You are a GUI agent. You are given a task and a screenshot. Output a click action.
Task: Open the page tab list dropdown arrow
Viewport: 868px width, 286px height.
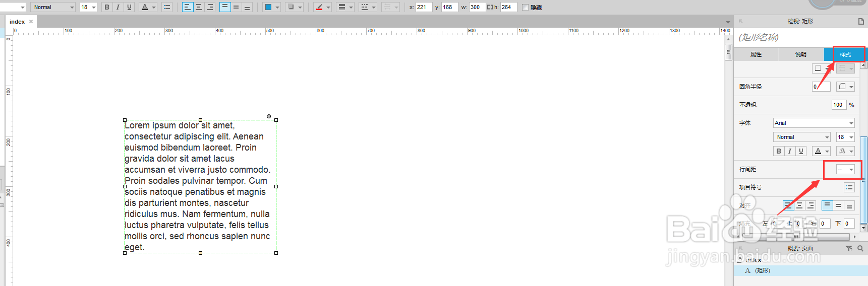point(728,22)
